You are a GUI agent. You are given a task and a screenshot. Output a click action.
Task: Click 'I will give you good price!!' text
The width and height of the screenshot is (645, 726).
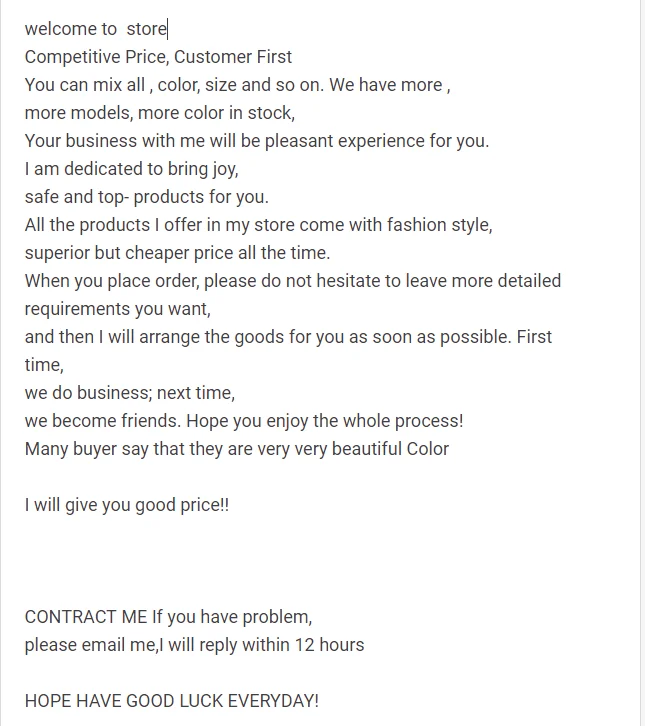click(127, 505)
